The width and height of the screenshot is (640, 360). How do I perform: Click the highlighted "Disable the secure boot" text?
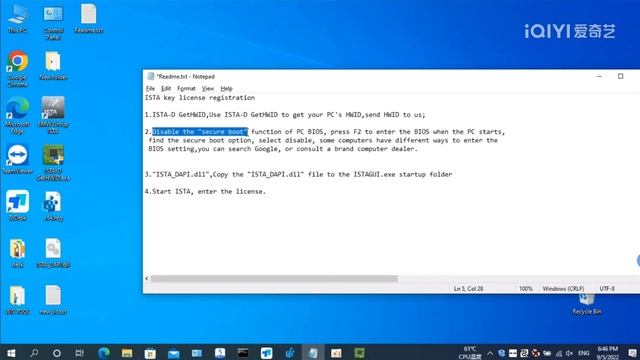tap(200, 132)
